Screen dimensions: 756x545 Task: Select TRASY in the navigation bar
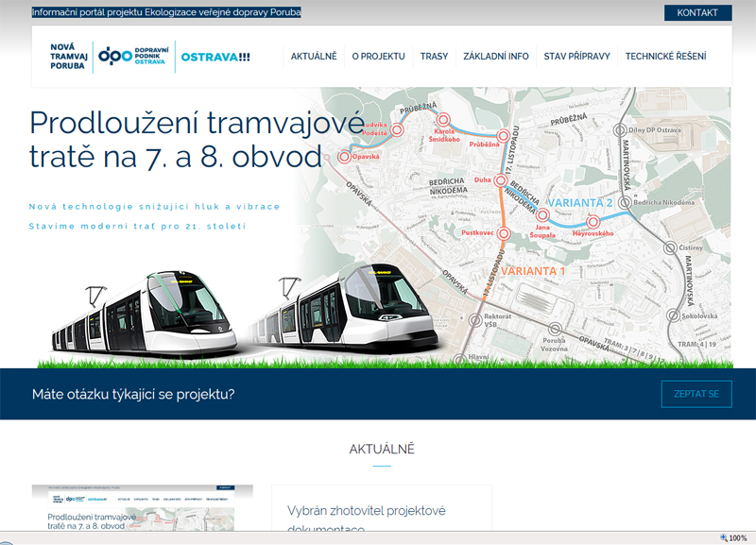[434, 57]
